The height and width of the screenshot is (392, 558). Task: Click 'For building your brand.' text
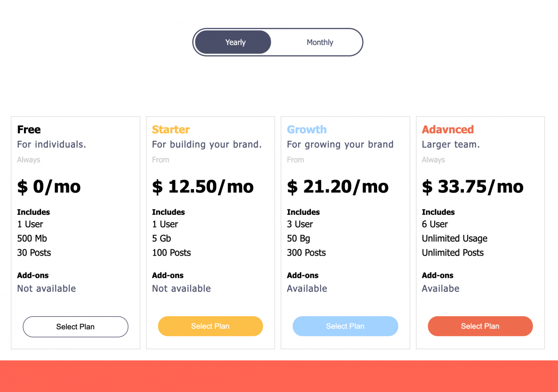coord(207,144)
